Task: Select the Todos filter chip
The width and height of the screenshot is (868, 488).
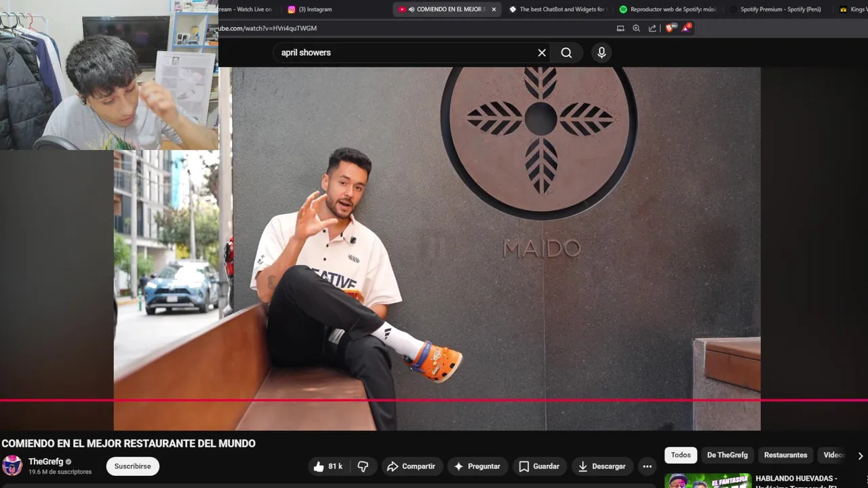Action: tap(681, 455)
